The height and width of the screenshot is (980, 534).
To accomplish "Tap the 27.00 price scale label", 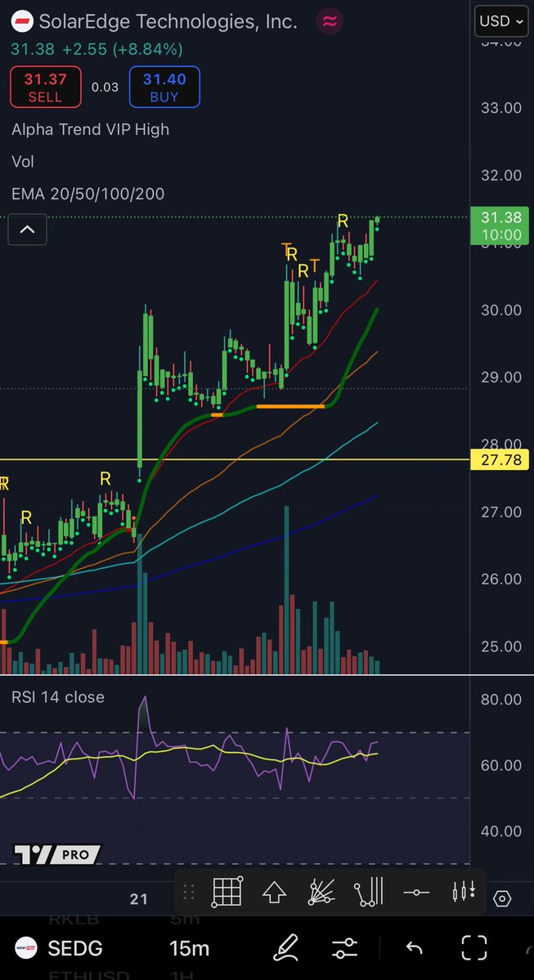I will tap(500, 512).
